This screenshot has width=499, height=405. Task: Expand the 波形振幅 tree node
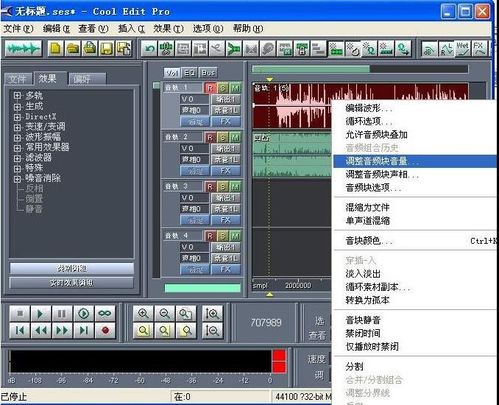tap(17, 137)
